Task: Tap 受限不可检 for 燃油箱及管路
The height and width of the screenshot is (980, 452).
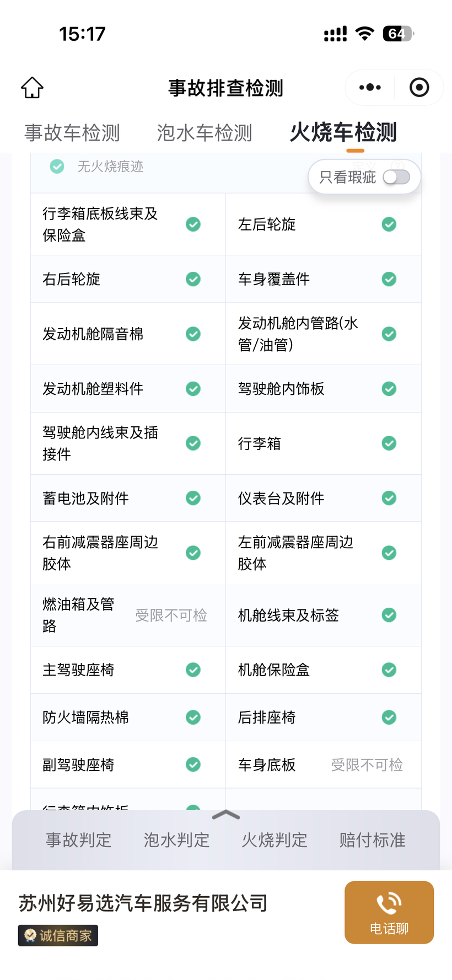Action: tap(171, 615)
